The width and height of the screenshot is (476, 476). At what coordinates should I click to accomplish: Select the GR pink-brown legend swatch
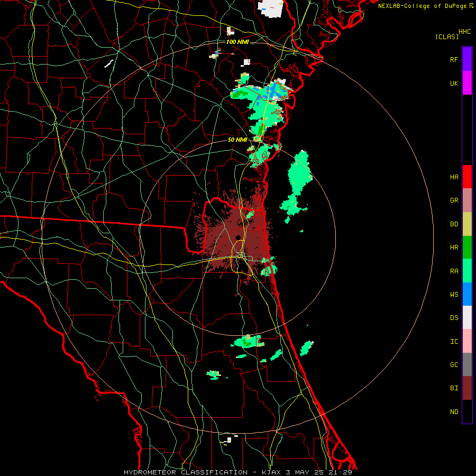pyautogui.click(x=467, y=200)
